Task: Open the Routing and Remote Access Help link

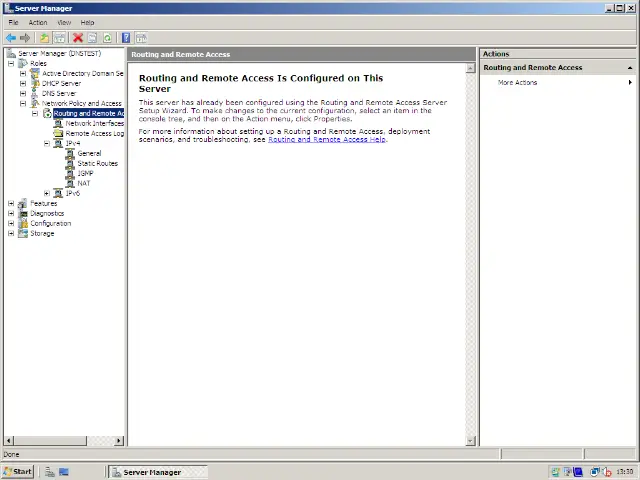Action: (327, 140)
